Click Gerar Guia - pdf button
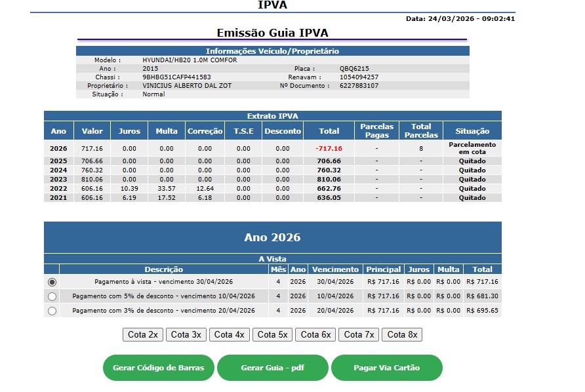Image resolution: width=585 pixels, height=392 pixels. tap(272, 368)
